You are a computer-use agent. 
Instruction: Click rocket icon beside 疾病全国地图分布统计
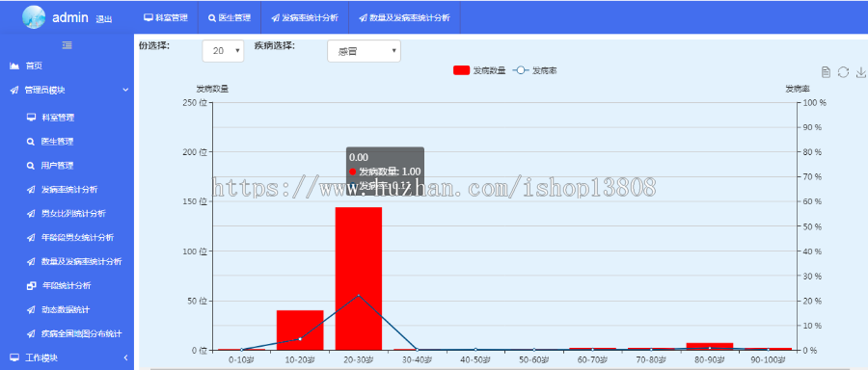(x=31, y=333)
